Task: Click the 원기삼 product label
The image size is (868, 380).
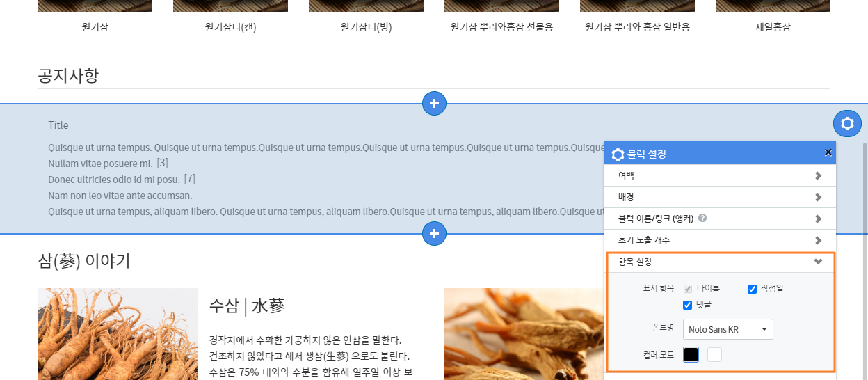Action: click(x=95, y=28)
